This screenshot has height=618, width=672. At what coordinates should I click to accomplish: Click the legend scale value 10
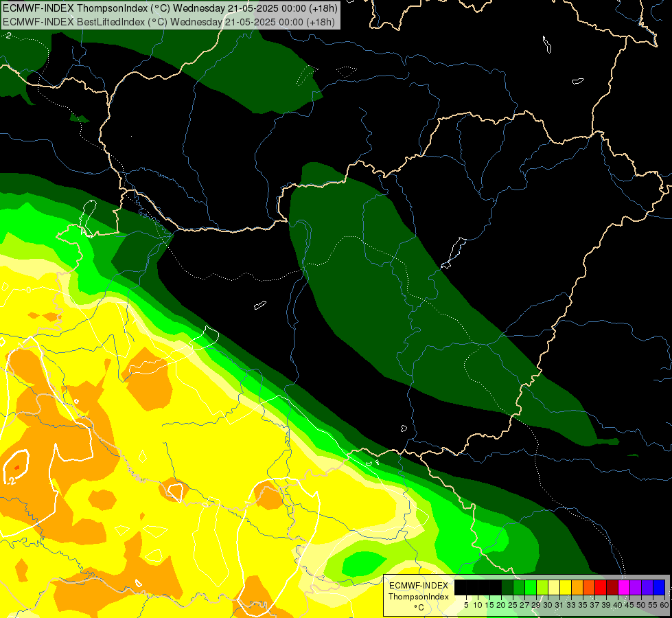click(478, 605)
